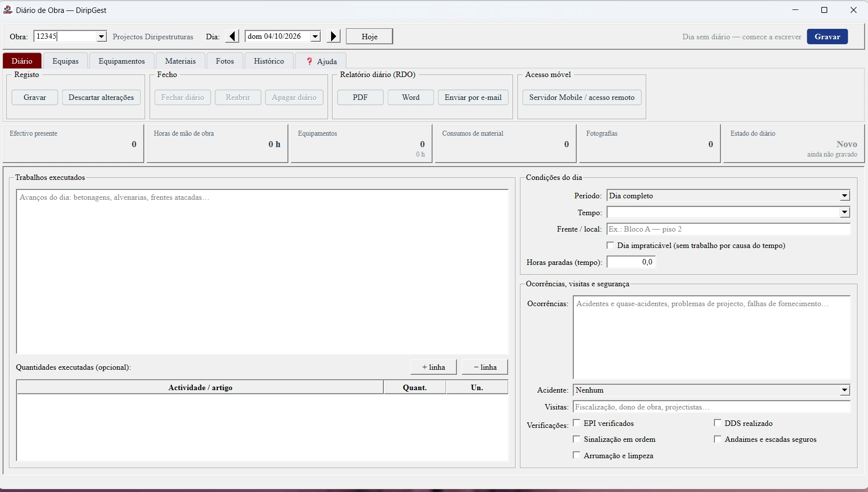The height and width of the screenshot is (492, 868).
Task: Open Servidor Mobile / acesso remoto
Action: tap(582, 97)
